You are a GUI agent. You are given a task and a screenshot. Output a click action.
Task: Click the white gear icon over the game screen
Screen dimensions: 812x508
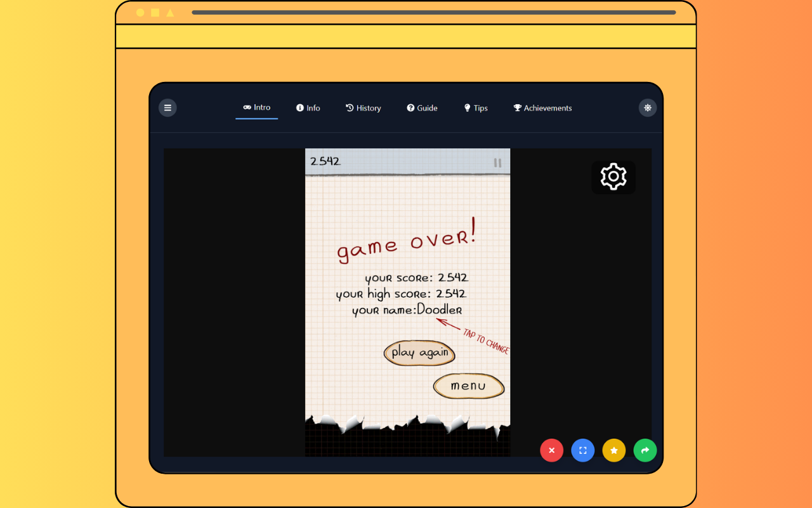point(613,177)
